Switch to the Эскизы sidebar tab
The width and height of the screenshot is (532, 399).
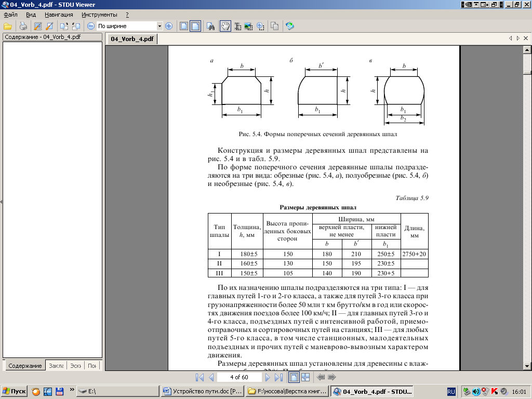click(x=75, y=366)
